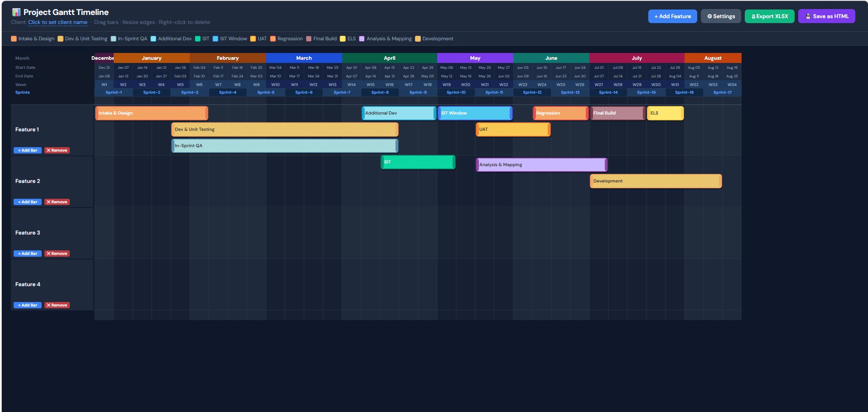Open the Settings panel
868x412 pixels.
721,16
